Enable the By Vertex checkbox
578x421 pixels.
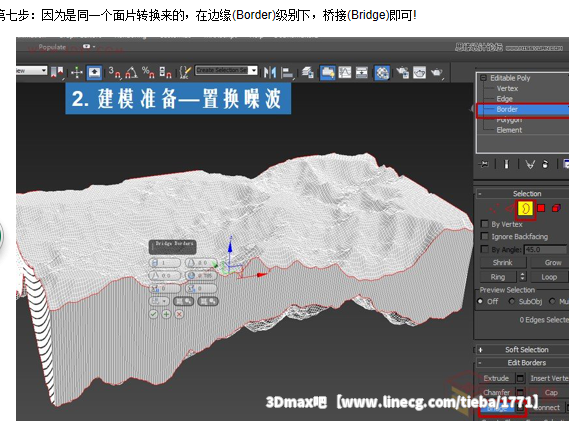point(485,224)
